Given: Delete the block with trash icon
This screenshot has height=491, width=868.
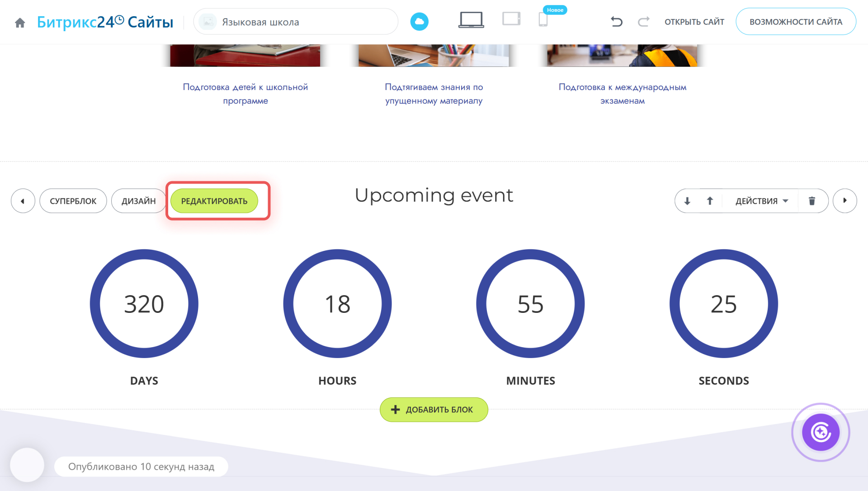Looking at the screenshot, I should (812, 201).
